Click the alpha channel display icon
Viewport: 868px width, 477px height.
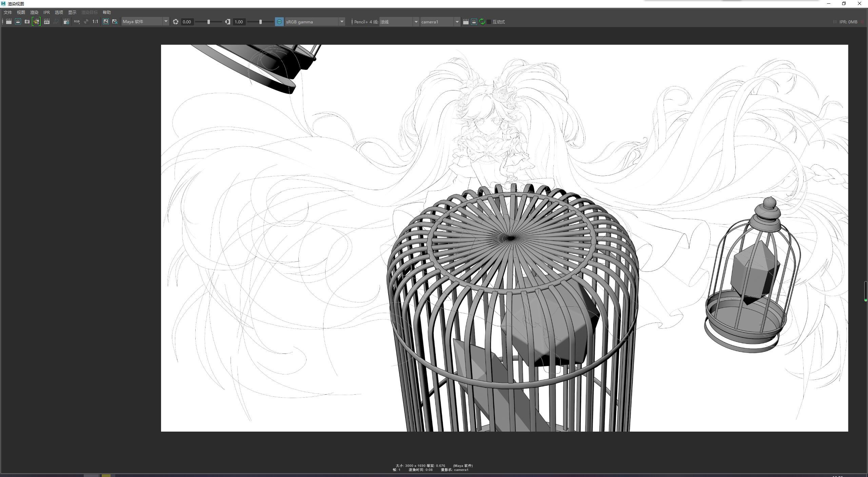(x=86, y=22)
